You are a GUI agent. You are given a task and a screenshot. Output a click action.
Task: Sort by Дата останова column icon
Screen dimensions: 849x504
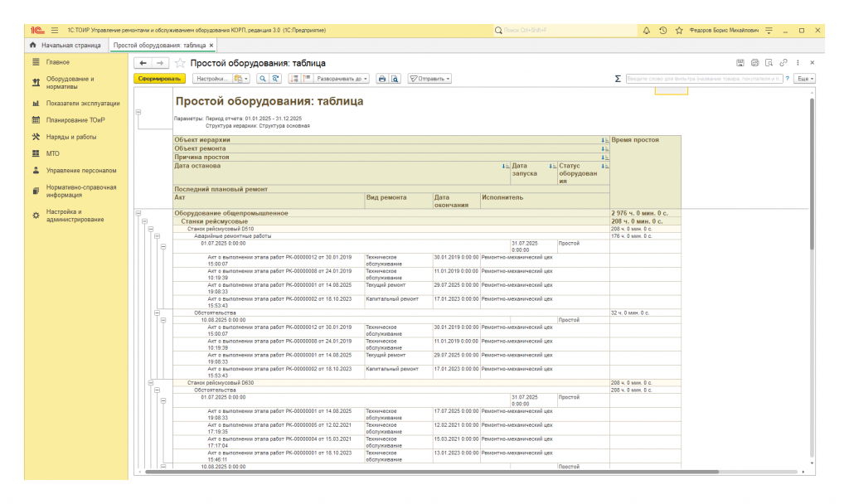click(x=506, y=166)
